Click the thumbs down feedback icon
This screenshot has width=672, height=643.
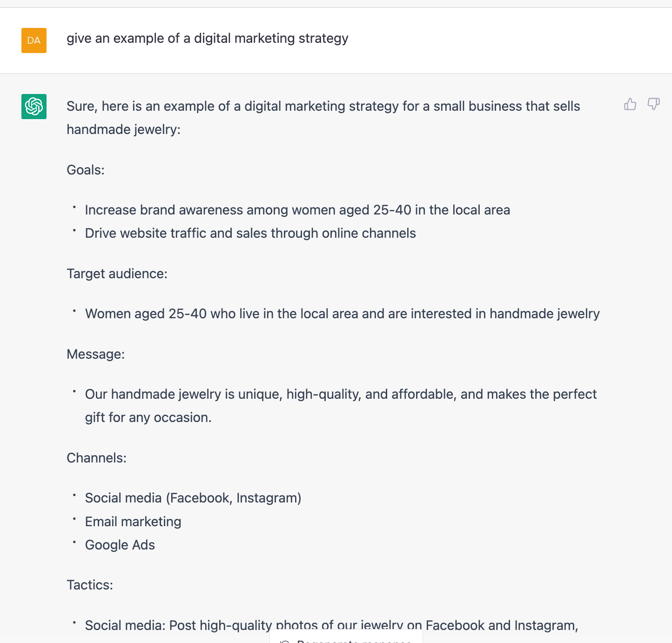pos(653,104)
